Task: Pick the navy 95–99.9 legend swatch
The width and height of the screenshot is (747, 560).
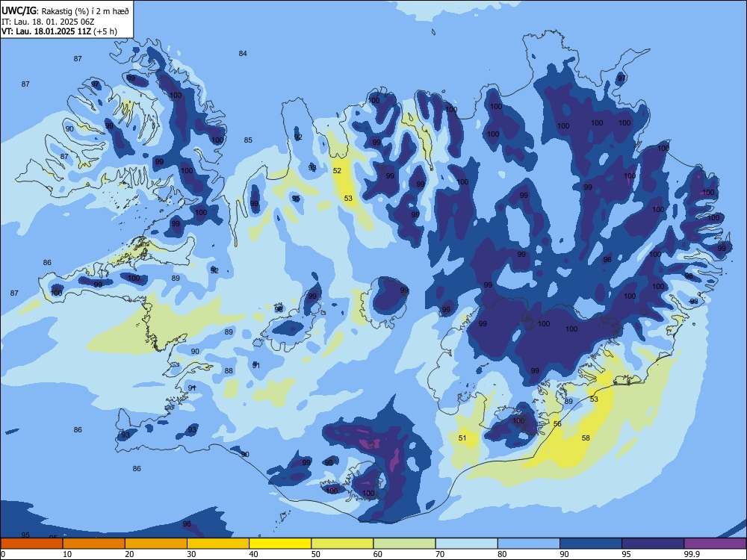Action: click(x=653, y=544)
